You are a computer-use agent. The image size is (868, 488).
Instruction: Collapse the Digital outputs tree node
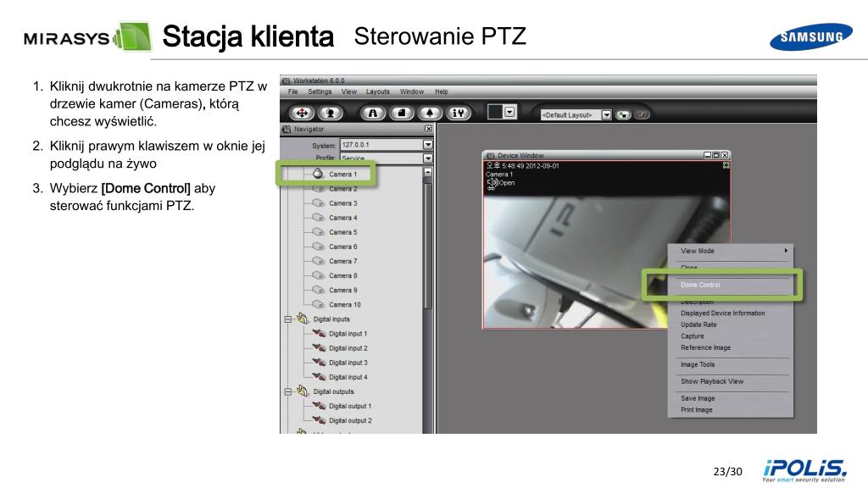[x=288, y=391]
